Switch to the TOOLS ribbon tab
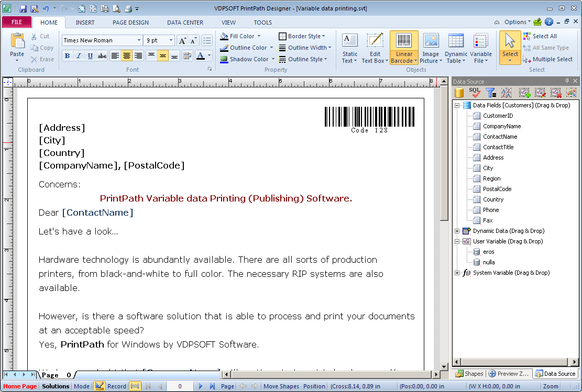The image size is (582, 392). [x=263, y=23]
